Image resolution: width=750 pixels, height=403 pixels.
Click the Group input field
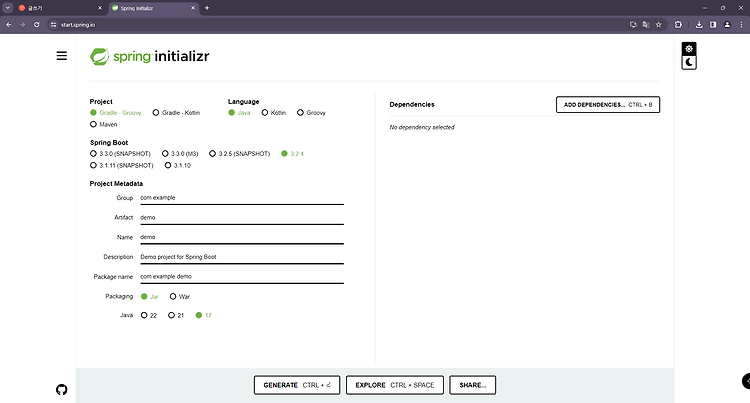(x=242, y=198)
